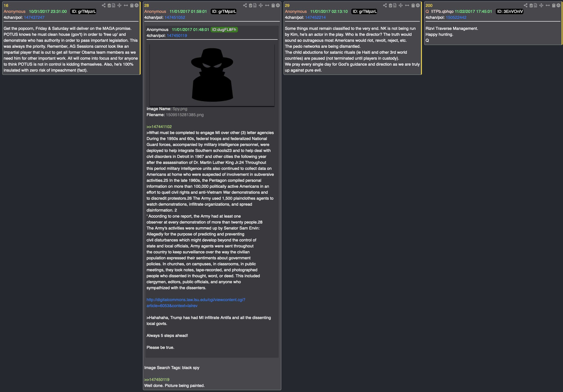
Task: Share post 200 using its share icon
Action: [525, 6]
